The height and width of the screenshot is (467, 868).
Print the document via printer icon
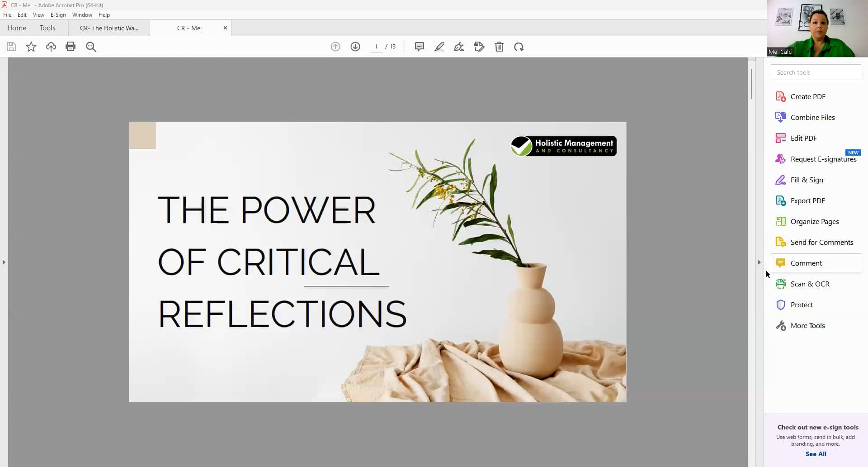[x=71, y=46]
